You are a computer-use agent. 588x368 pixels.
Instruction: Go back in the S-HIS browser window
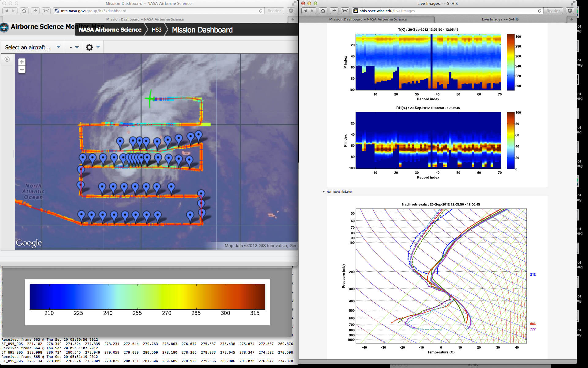[x=305, y=11]
